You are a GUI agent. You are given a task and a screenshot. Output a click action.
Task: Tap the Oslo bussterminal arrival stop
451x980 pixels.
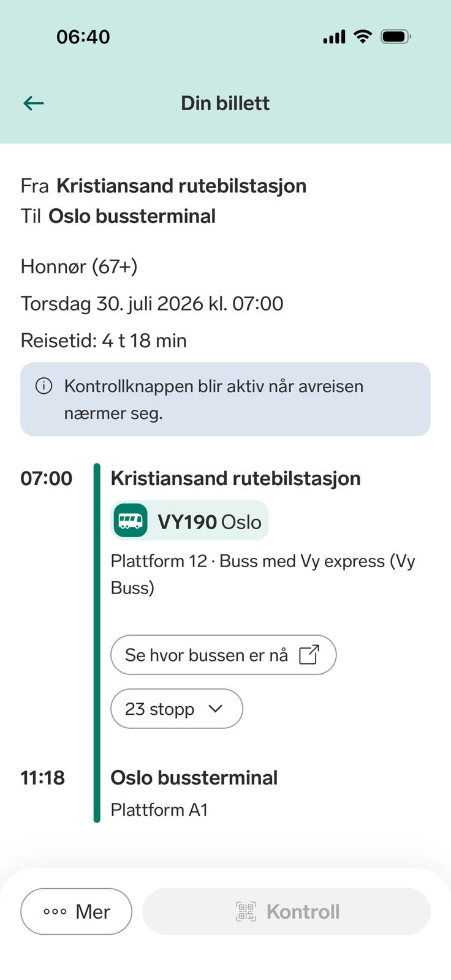click(194, 778)
